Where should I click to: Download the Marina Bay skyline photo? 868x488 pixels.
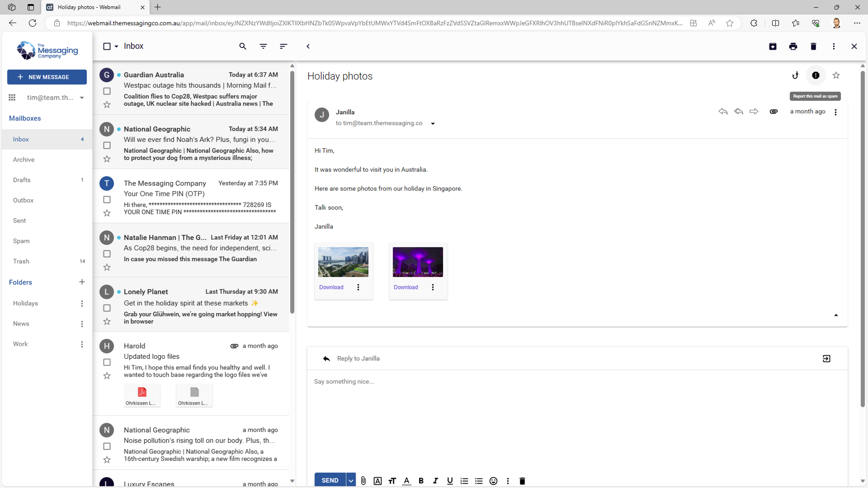pos(331,287)
